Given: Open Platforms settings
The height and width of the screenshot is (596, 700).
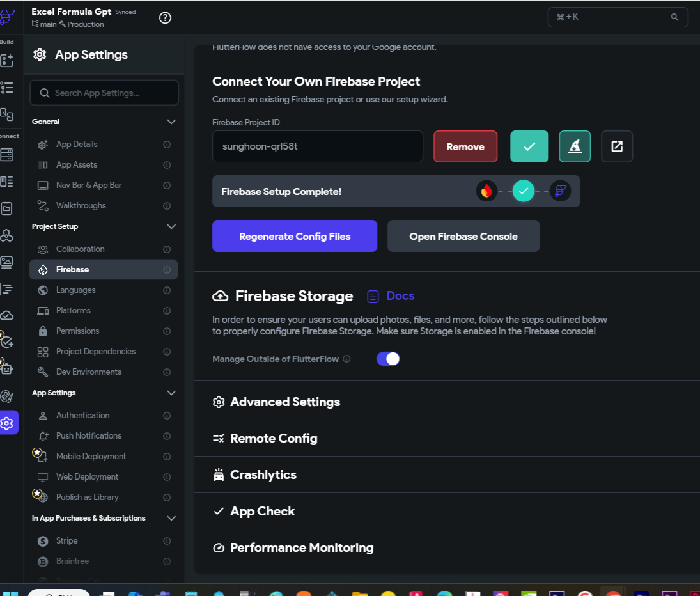Looking at the screenshot, I should coord(104,311).
